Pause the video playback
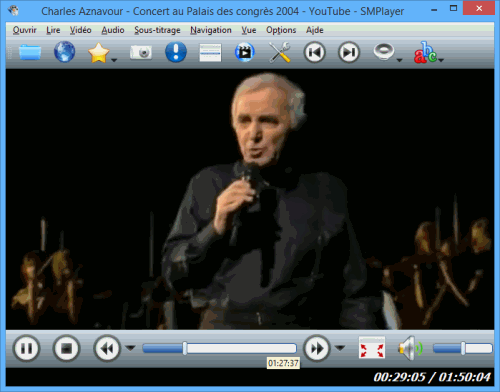500x392 pixels. (x=26, y=349)
